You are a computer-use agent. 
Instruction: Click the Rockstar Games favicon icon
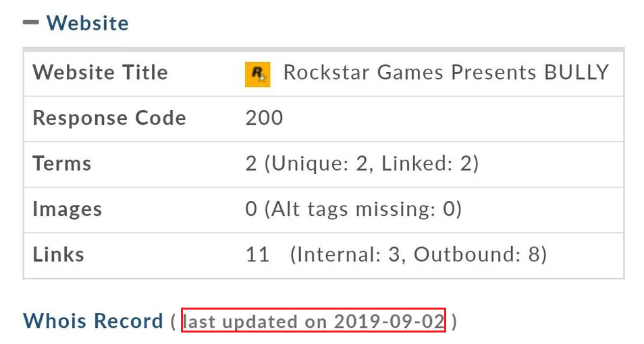click(257, 74)
